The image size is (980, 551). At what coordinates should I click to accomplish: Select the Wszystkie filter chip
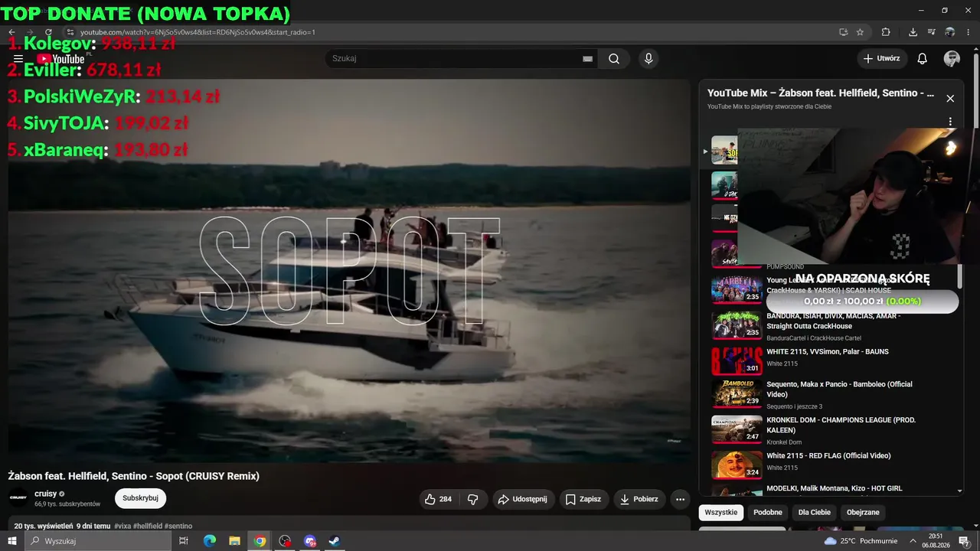721,512
